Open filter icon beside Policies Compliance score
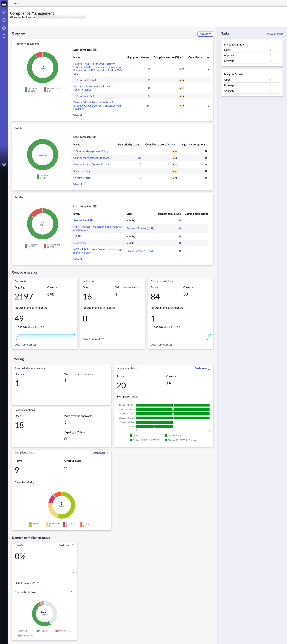The image size is (287, 644). click(x=175, y=145)
